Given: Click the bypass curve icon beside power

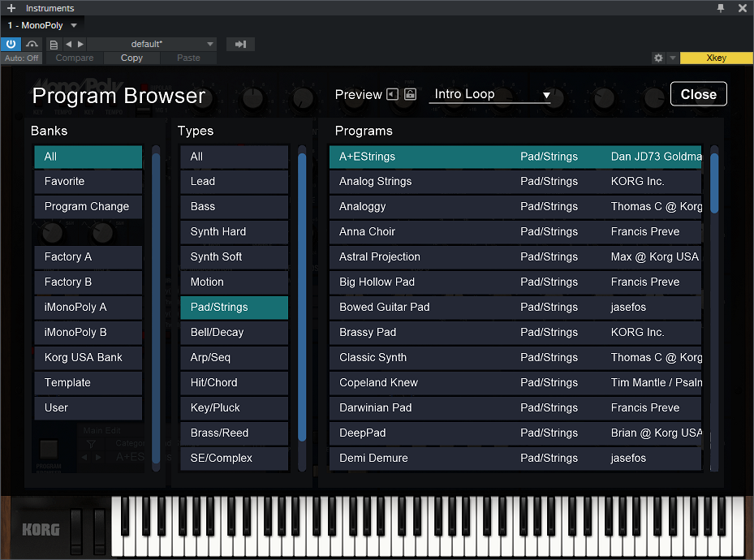Looking at the screenshot, I should 32,44.
